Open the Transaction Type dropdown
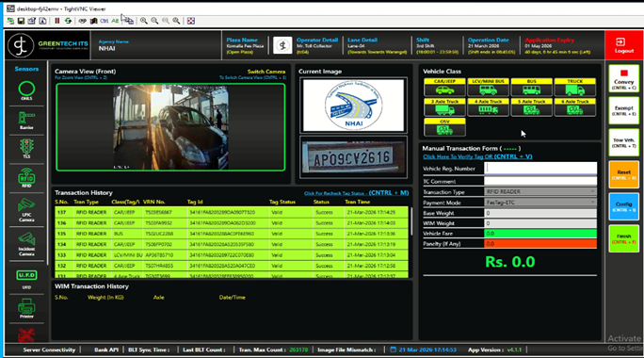Screen dimensions: 644x358 pyautogui.click(x=540, y=191)
